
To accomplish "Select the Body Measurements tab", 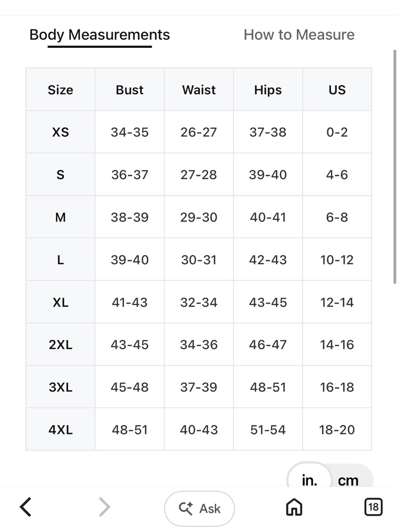I will pos(100,35).
